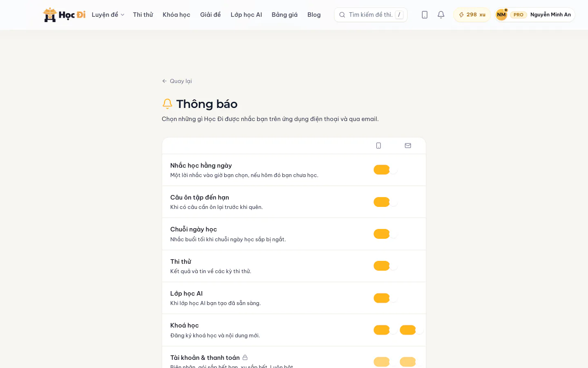Go to Giải đề page
588x368 pixels.
point(210,15)
